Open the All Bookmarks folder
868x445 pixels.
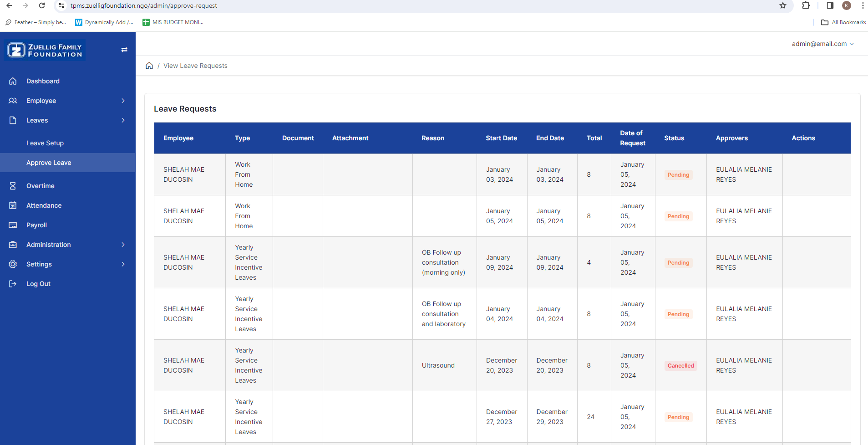843,22
